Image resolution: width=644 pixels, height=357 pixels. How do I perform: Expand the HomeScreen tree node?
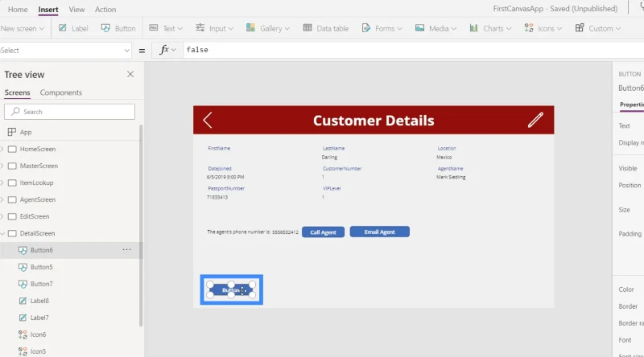coord(2,150)
